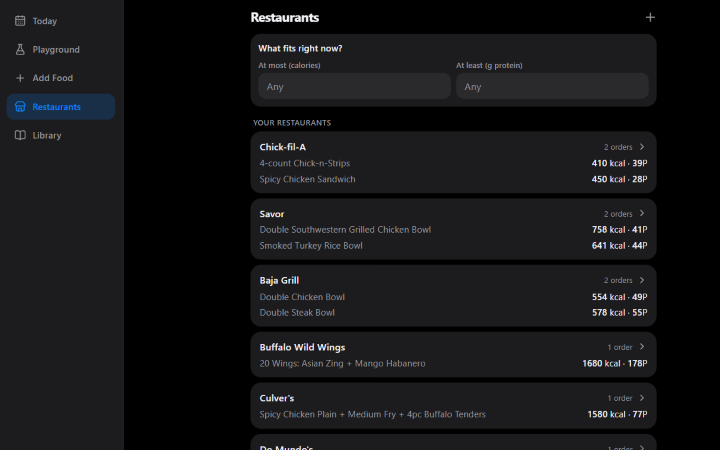Open the Baja Grill restaurant title
This screenshot has height=450, width=720.
pos(279,281)
